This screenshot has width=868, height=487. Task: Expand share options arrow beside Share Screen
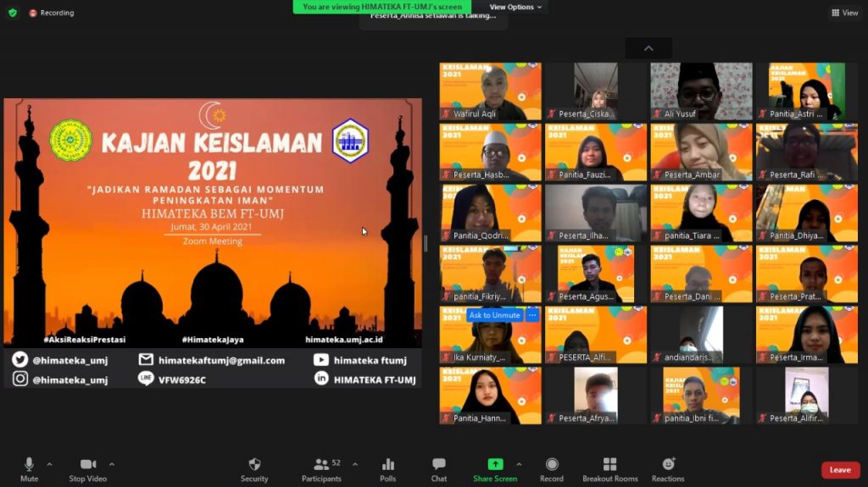tap(519, 464)
